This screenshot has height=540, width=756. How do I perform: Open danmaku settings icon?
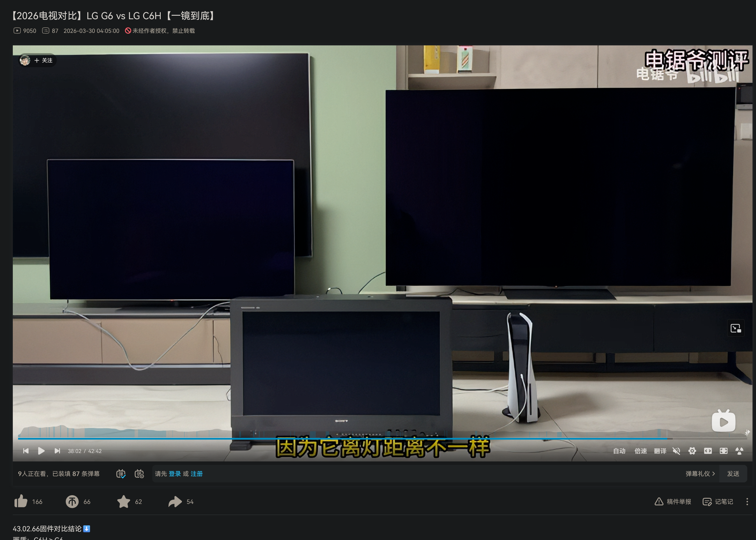pyautogui.click(x=139, y=473)
